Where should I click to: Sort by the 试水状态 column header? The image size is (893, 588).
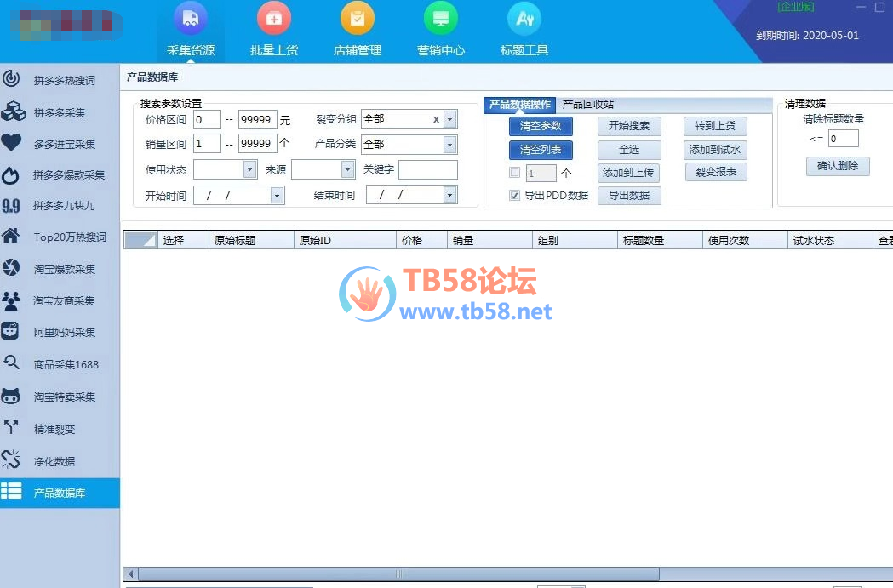click(830, 240)
